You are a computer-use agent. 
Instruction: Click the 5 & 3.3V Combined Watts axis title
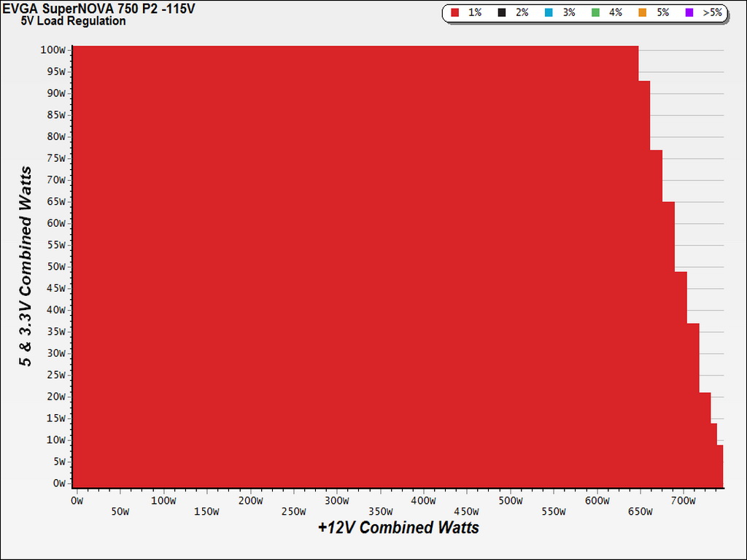(x=26, y=267)
